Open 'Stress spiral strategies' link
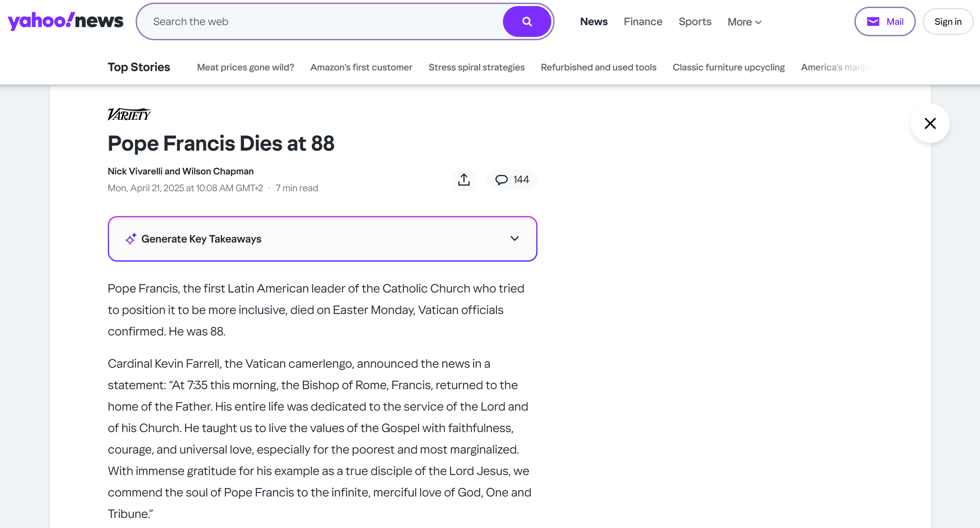 (476, 67)
